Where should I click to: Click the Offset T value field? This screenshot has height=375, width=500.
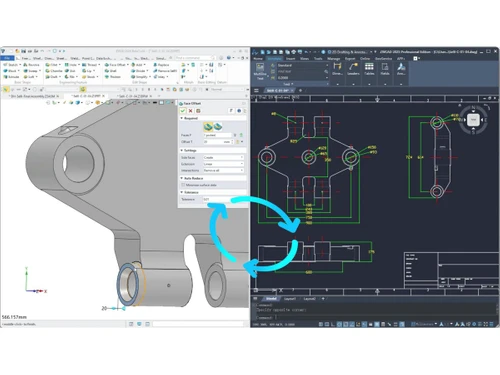pos(216,142)
